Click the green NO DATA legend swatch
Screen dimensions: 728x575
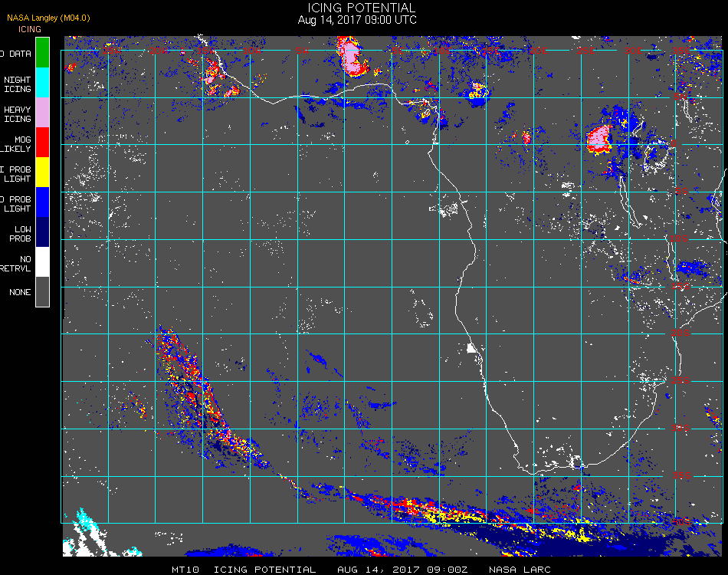[x=42, y=52]
